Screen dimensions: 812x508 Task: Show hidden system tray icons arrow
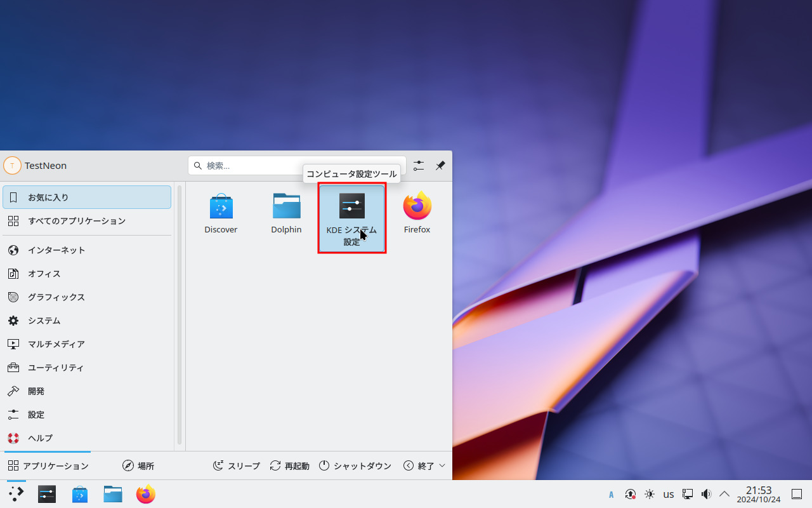coord(724,494)
